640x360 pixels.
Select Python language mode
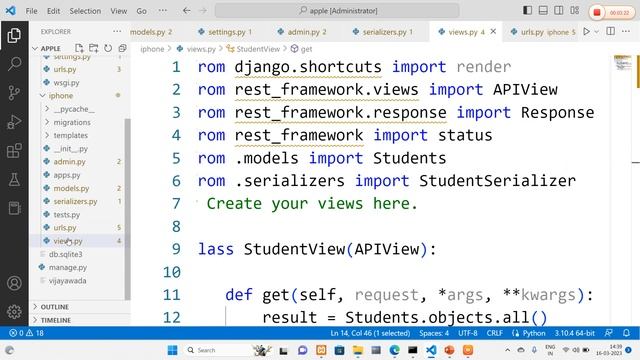(x=534, y=333)
